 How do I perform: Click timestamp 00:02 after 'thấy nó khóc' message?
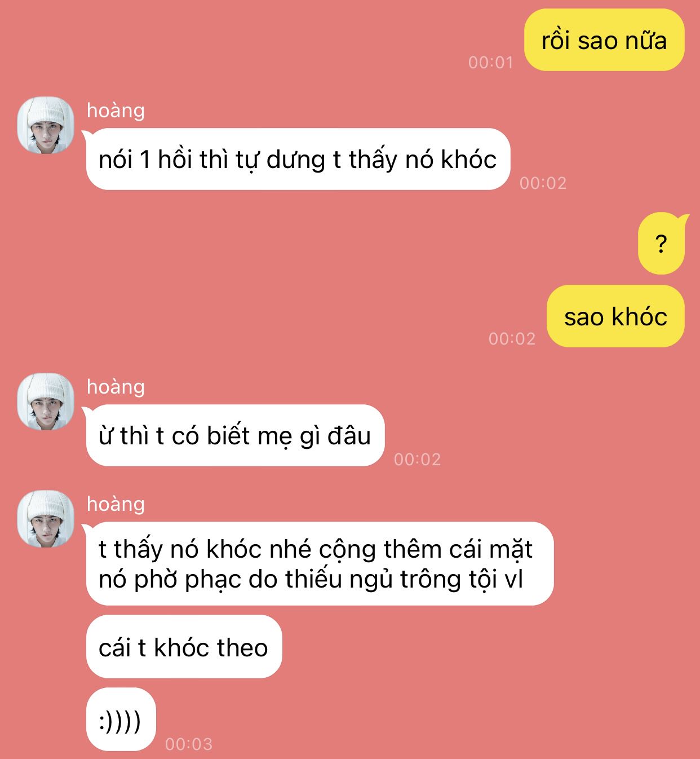(x=543, y=183)
